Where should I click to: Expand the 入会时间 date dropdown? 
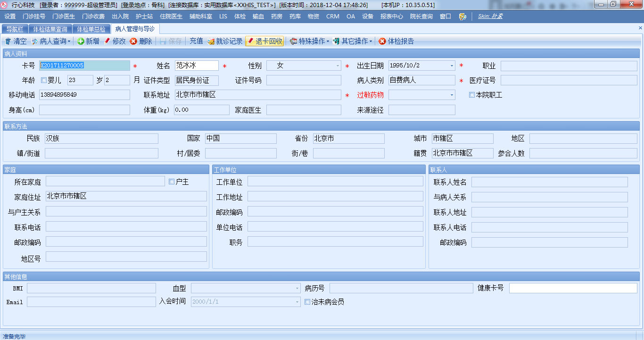click(297, 302)
